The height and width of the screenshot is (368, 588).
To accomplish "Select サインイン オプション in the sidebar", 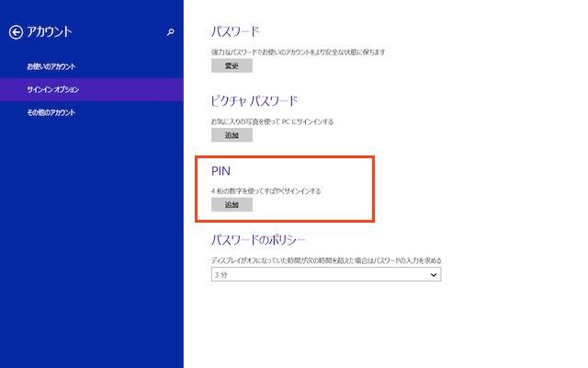I will (x=92, y=89).
